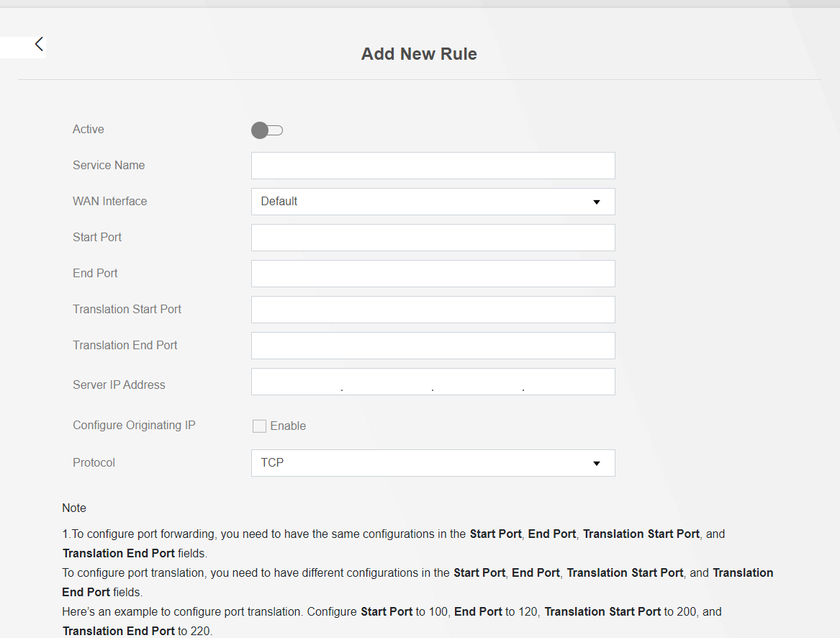
Task: Toggle the Active switch on
Action: tap(267, 130)
